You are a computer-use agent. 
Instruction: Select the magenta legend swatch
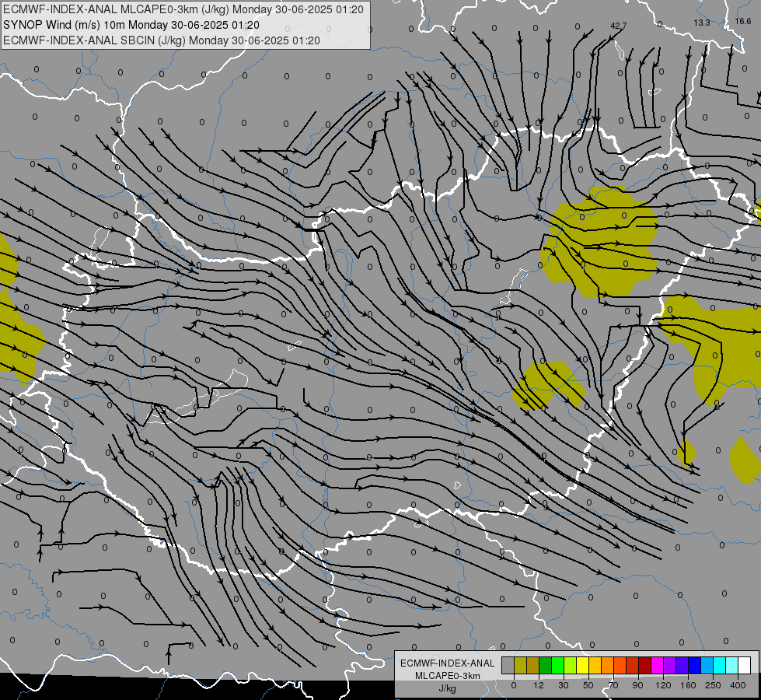[657, 665]
